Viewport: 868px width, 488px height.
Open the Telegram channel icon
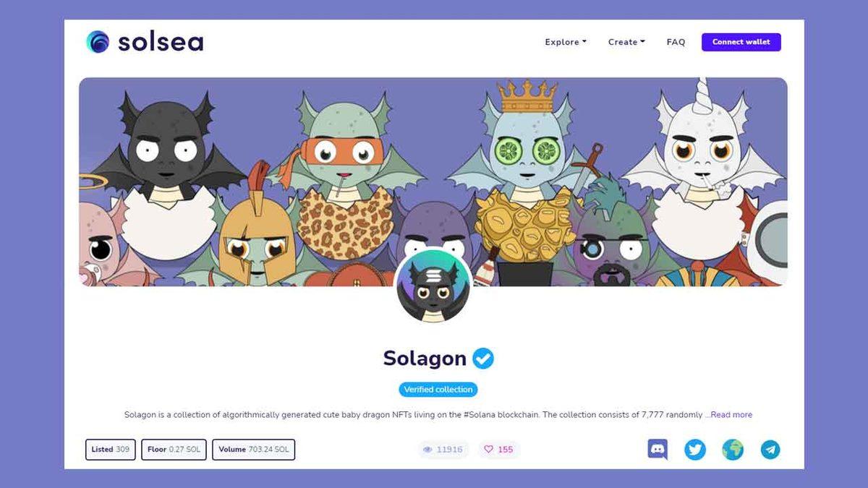tap(770, 450)
